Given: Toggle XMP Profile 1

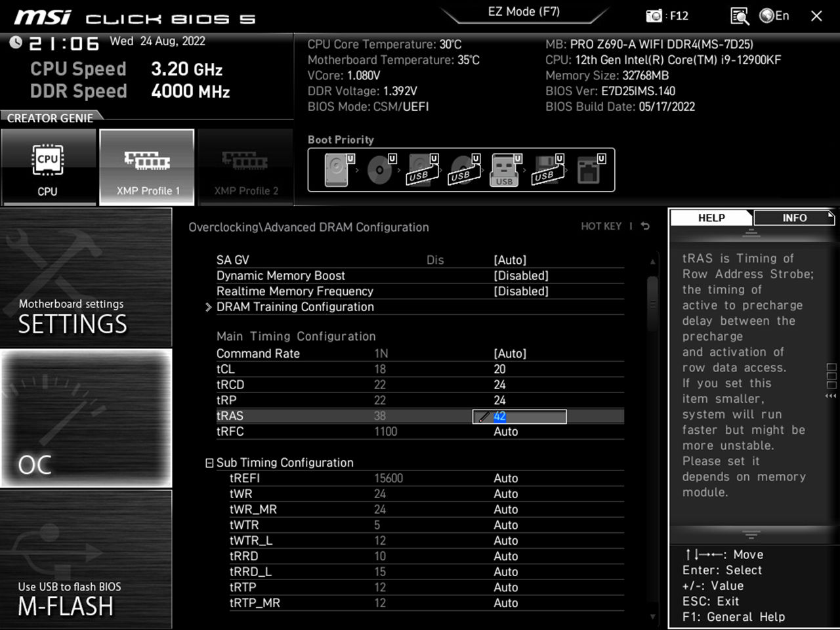Looking at the screenshot, I should [x=147, y=167].
